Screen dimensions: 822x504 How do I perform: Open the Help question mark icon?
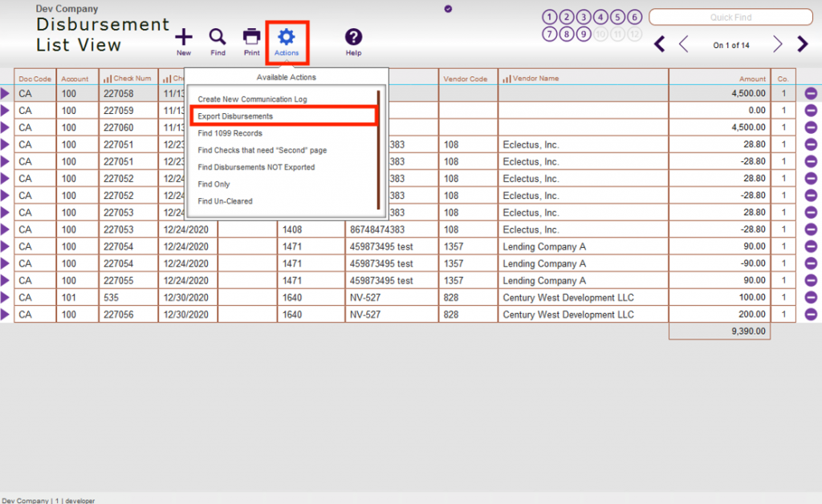tap(353, 38)
